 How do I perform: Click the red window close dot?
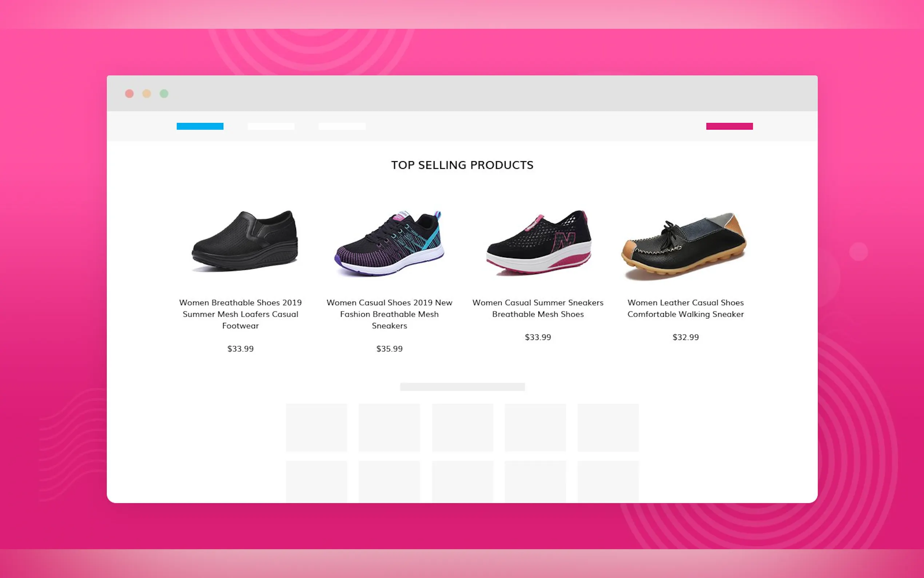pos(130,94)
